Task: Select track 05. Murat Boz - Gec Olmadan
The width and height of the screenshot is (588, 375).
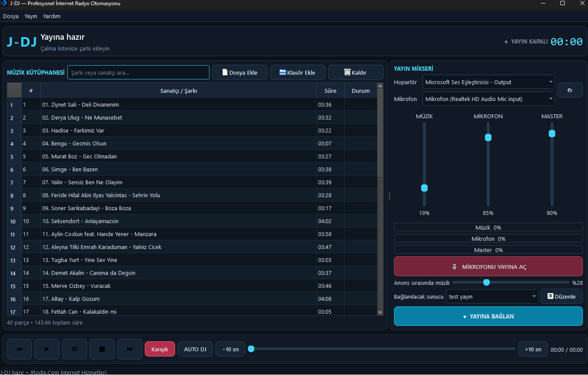Action: pyautogui.click(x=178, y=156)
